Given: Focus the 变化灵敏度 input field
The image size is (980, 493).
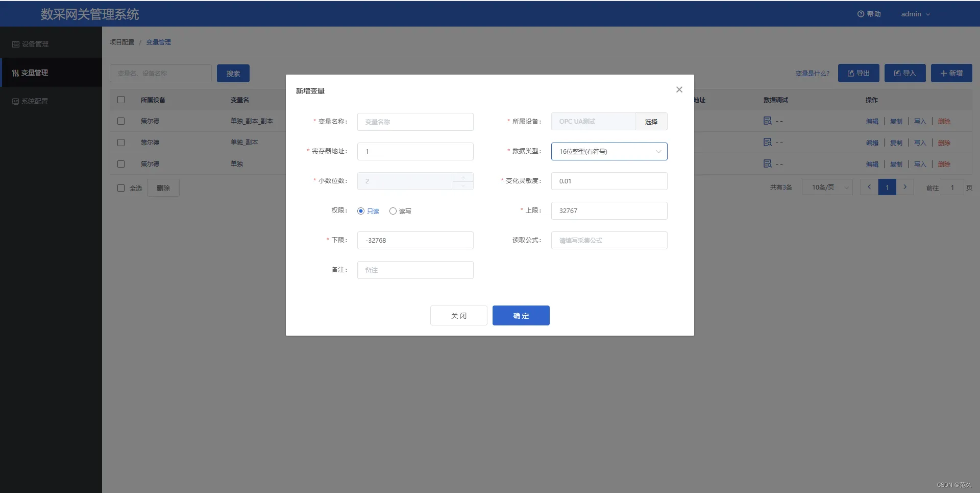Looking at the screenshot, I should [609, 181].
